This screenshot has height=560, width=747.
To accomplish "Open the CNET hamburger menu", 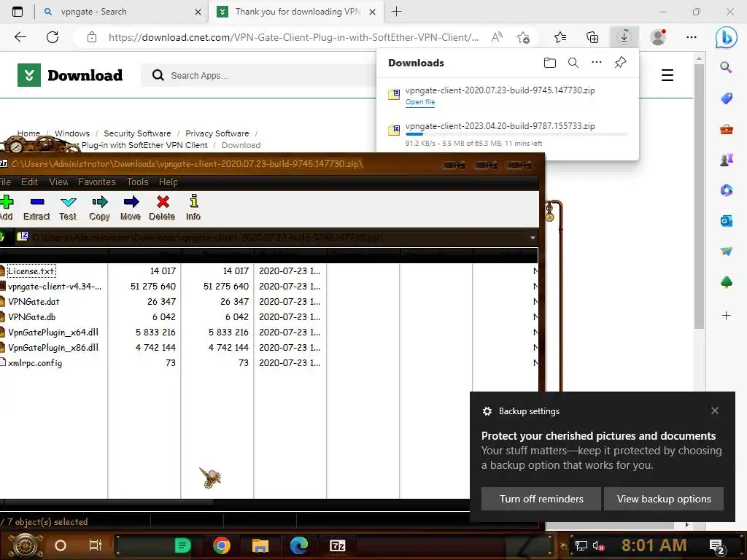I will pyautogui.click(x=667, y=75).
